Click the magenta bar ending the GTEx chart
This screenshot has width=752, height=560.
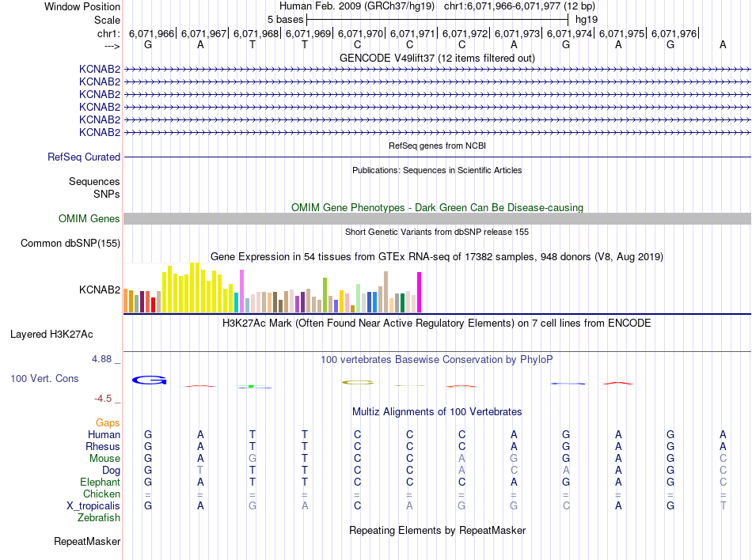[x=420, y=292]
